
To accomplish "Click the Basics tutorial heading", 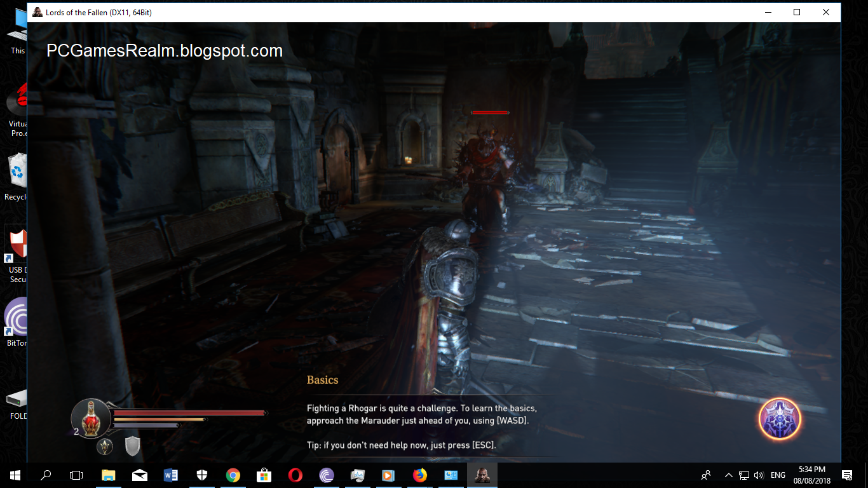I will tap(322, 380).
